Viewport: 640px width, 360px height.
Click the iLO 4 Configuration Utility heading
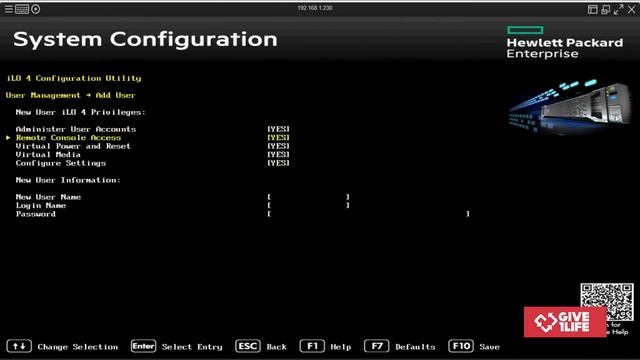coord(74,78)
